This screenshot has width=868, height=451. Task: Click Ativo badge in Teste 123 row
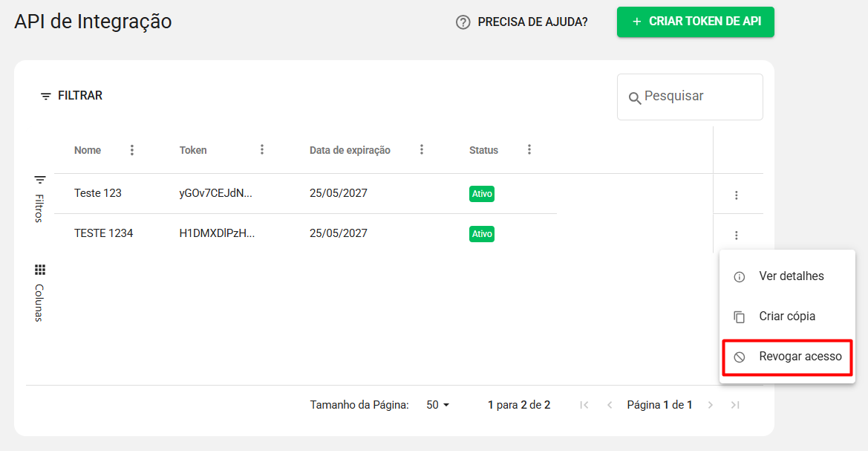click(482, 194)
